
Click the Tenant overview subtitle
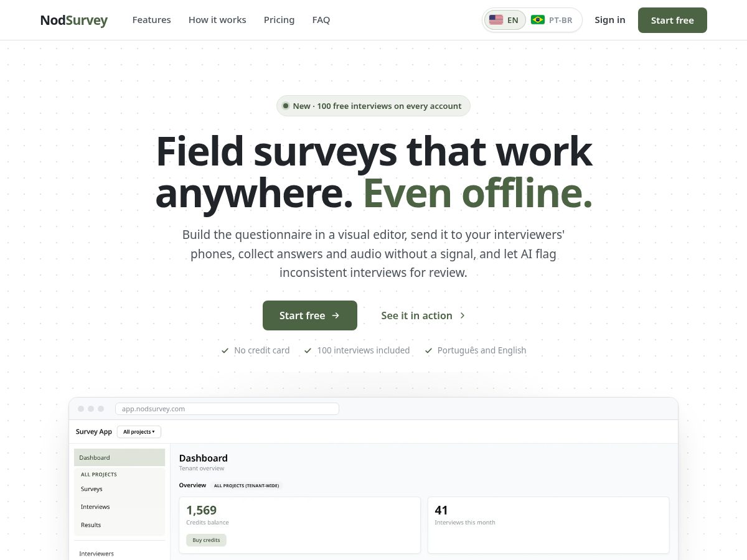202,469
